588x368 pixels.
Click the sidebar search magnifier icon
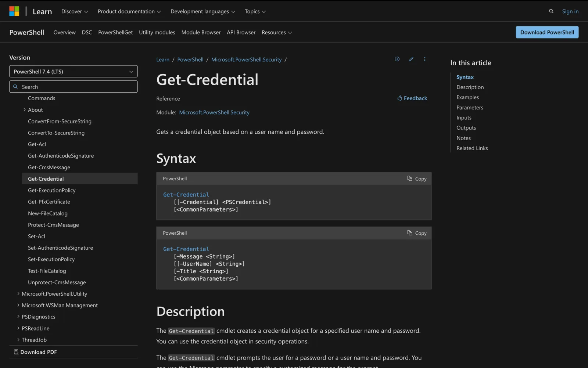[x=15, y=87]
